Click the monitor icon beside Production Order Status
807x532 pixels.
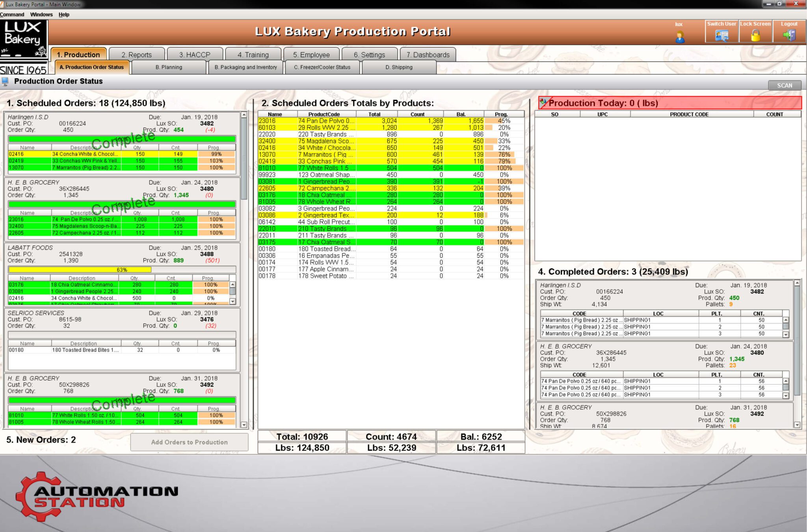coord(5,81)
